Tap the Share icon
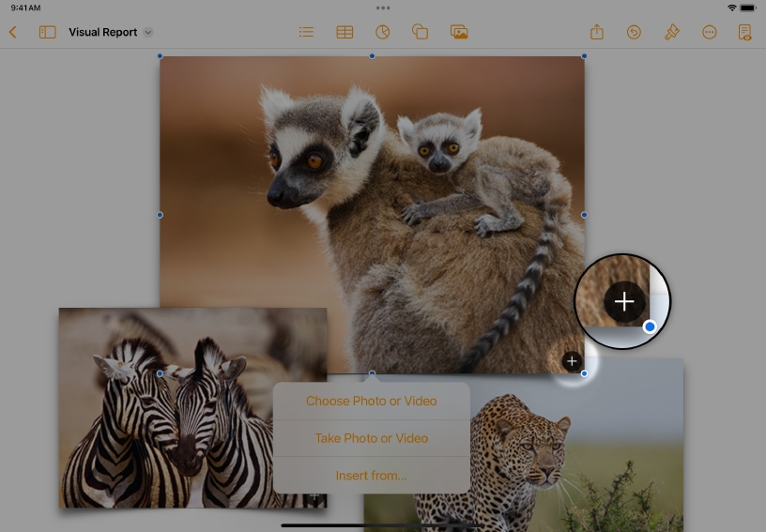This screenshot has height=532, width=766. click(597, 32)
